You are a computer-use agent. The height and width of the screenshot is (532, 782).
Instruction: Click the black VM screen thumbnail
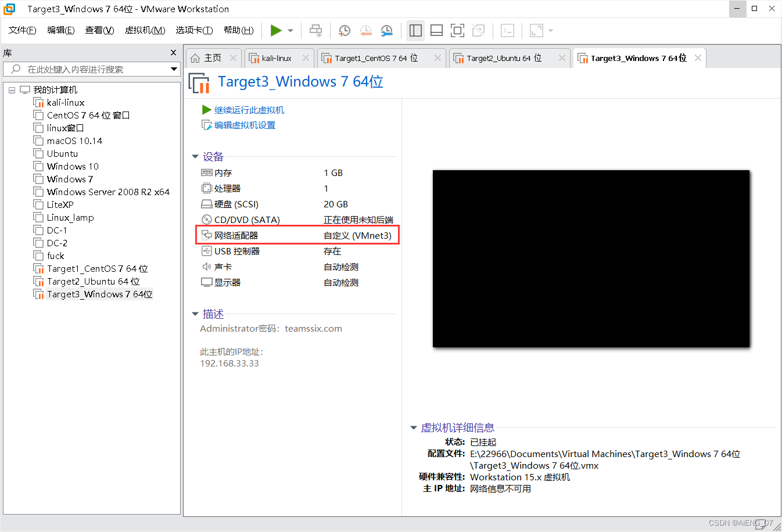(591, 258)
